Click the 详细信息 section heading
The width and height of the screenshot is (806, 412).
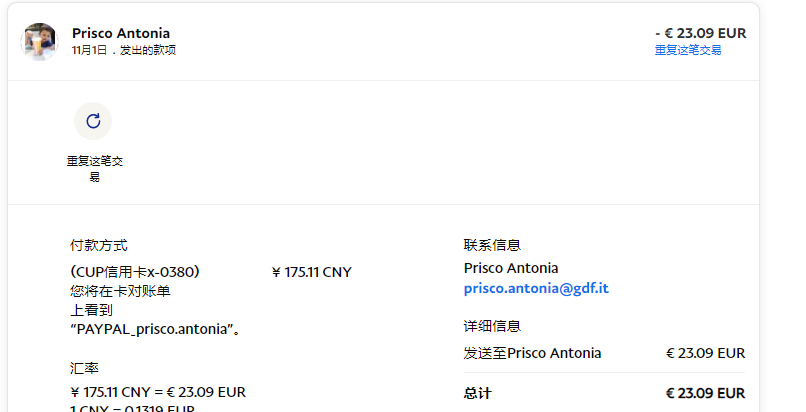point(492,326)
